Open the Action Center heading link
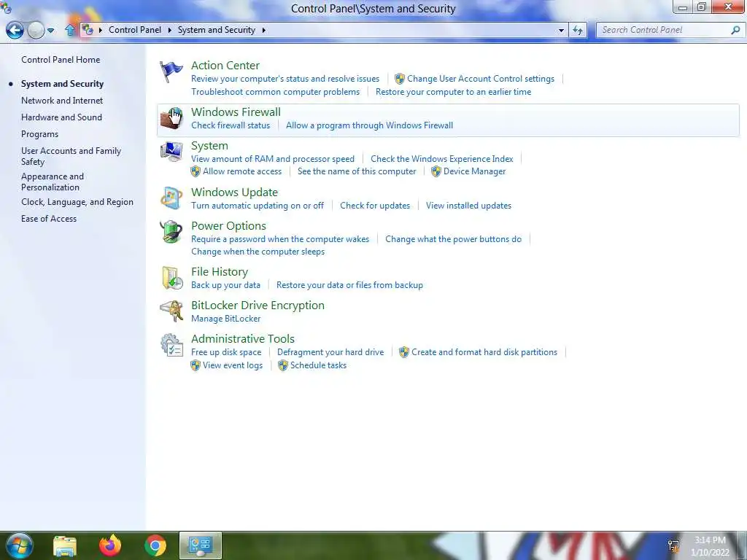747x560 pixels. click(225, 65)
